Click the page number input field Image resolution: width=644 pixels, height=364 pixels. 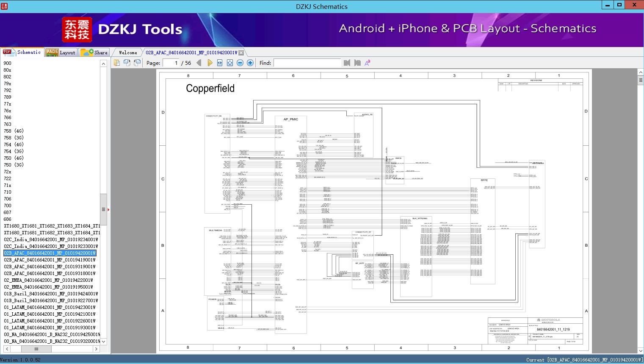170,63
